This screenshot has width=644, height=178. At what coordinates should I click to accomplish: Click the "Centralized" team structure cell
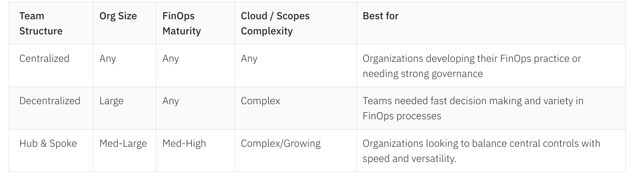44,59
